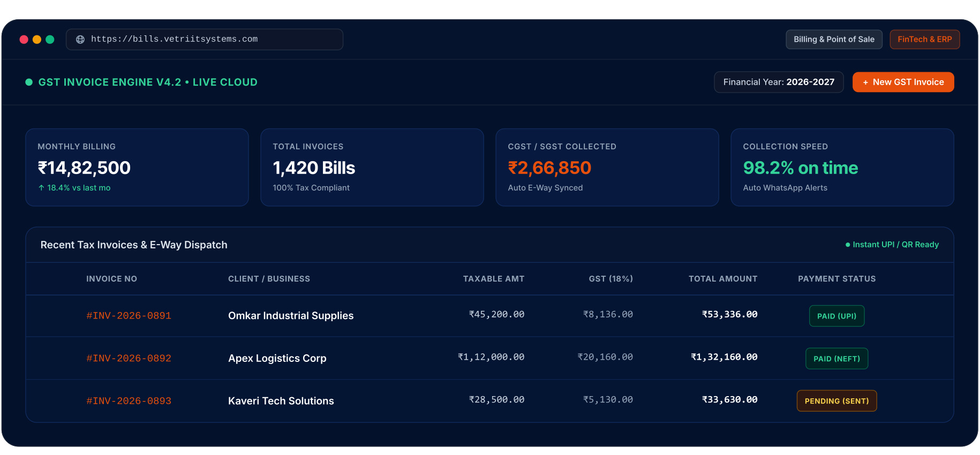The width and height of the screenshot is (980, 455).
Task: Click the PAID (NEFT) status badge
Action: 836,359
